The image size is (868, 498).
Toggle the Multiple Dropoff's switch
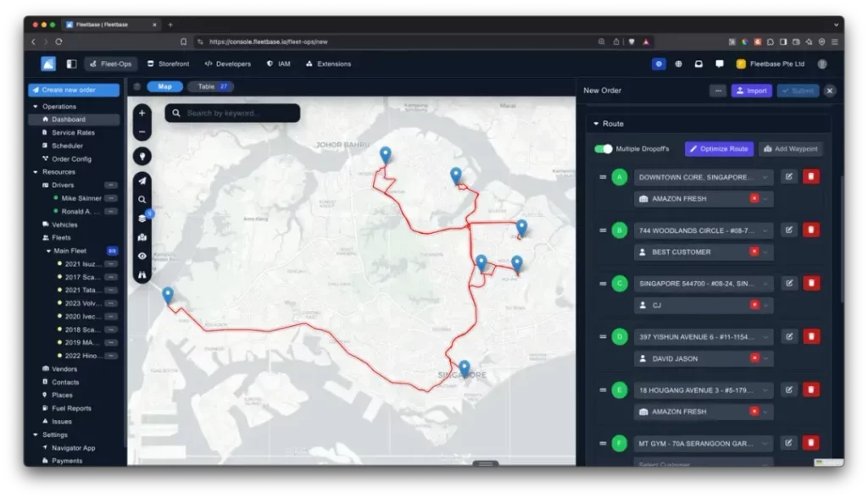(x=604, y=149)
